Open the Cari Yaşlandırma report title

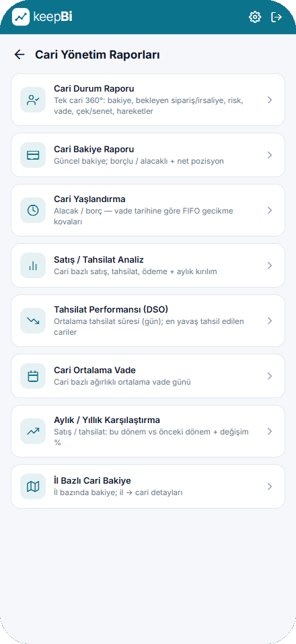[89, 199]
